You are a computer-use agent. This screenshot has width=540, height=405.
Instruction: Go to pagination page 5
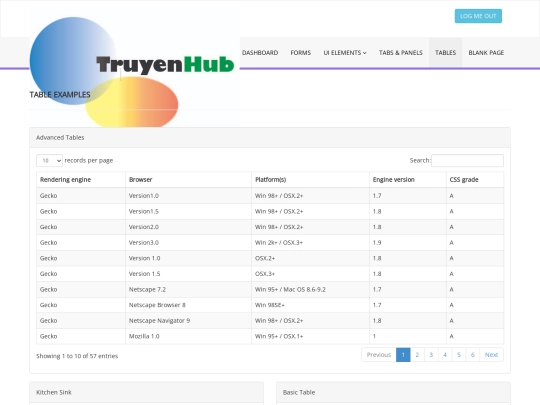tap(459, 355)
